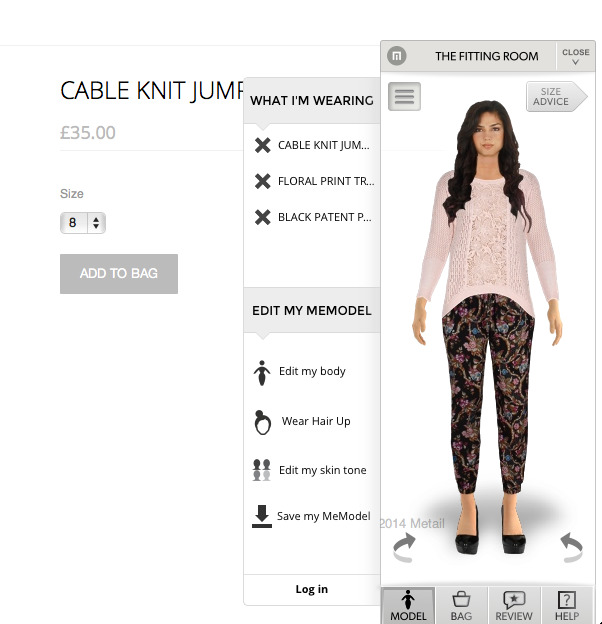
Task: Open the hamburger menu in Fitting Room
Action: 404,96
